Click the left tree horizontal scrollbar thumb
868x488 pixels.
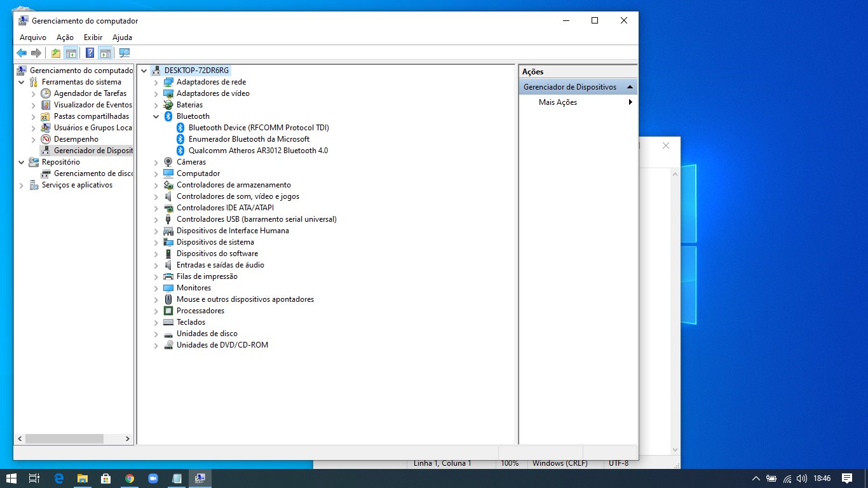64,438
